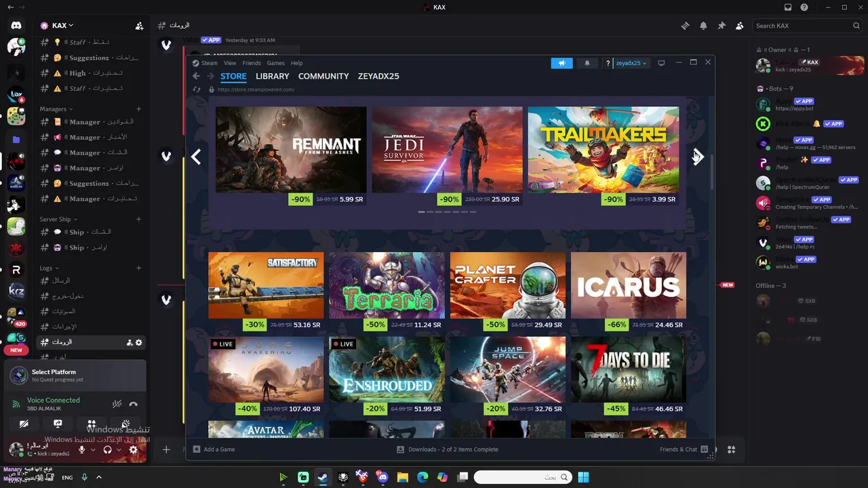Open Discord soundboard button
868x488 pixels.
[125, 424]
